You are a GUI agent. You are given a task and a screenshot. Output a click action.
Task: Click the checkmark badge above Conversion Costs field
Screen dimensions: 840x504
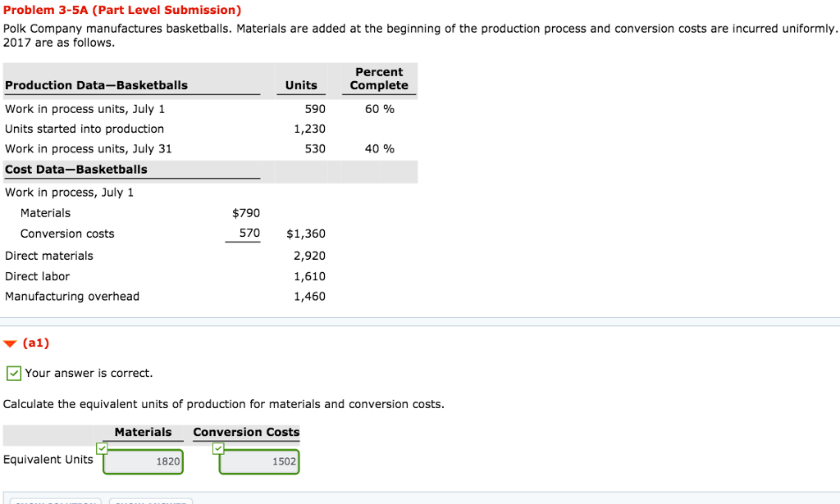[x=218, y=448]
